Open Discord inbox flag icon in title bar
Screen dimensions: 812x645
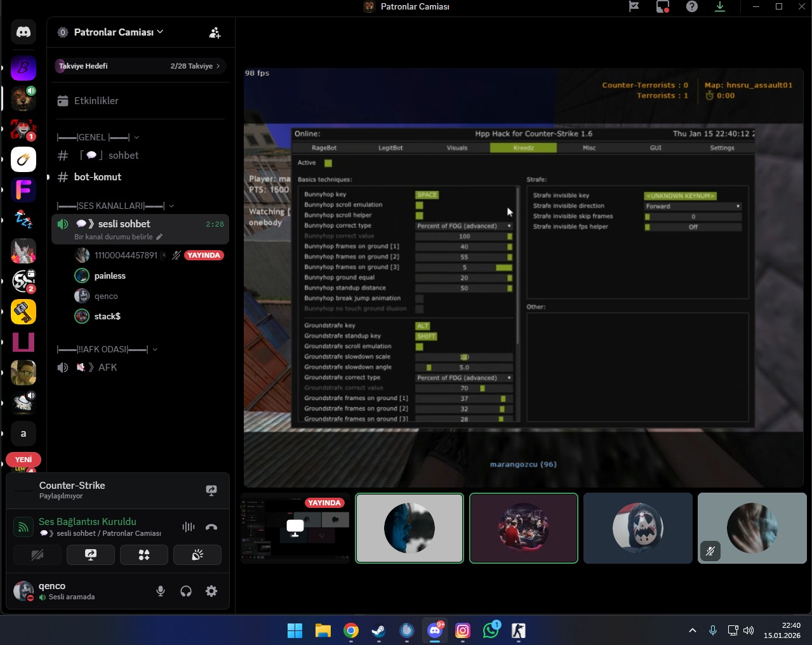[634, 6]
